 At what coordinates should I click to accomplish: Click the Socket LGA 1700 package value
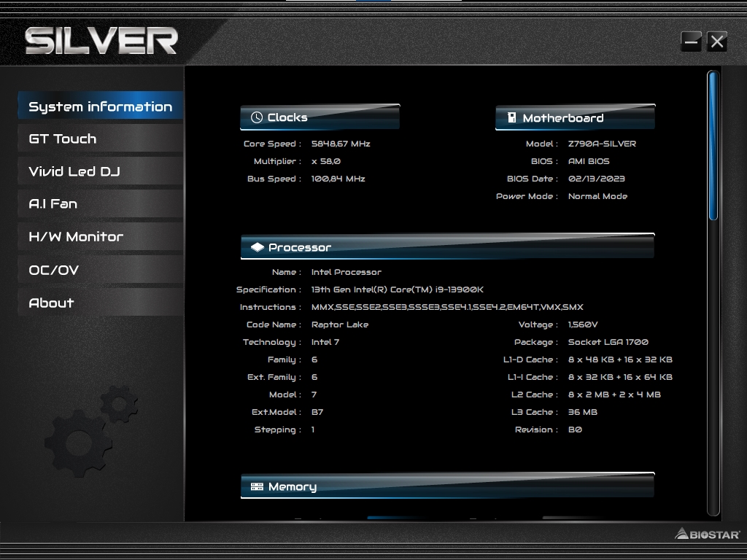pyautogui.click(x=608, y=343)
